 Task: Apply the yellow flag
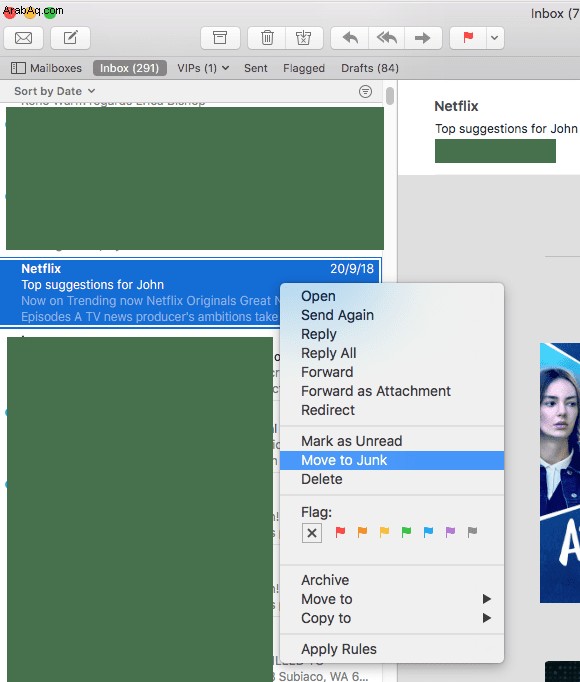click(x=384, y=532)
